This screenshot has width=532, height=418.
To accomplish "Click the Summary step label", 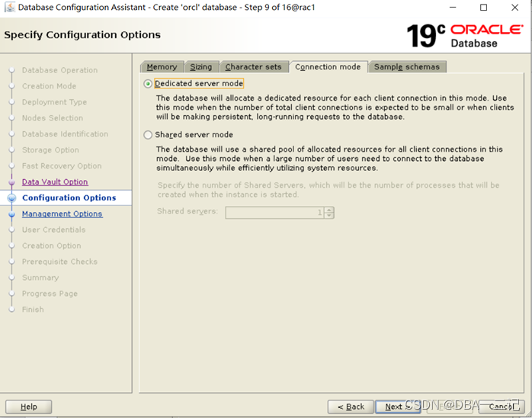I will point(40,278).
